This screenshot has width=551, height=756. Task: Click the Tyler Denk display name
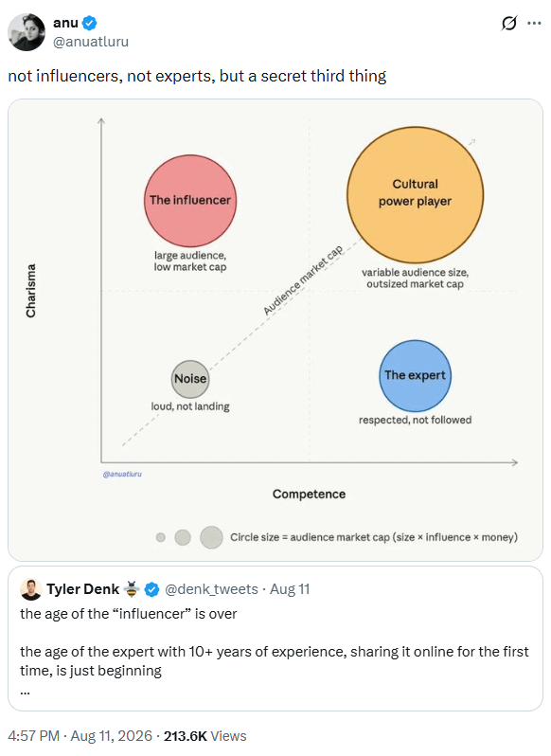click(x=83, y=589)
